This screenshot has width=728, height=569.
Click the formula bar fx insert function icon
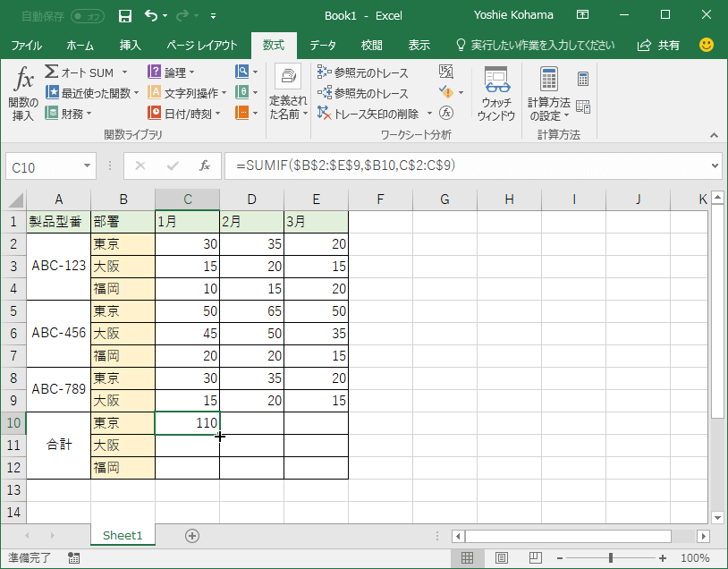[x=205, y=166]
